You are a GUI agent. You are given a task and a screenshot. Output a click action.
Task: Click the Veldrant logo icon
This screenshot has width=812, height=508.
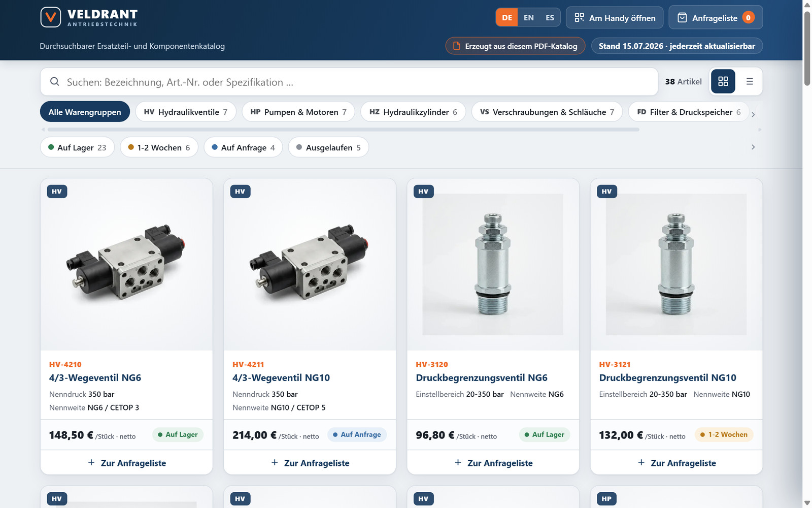click(50, 17)
